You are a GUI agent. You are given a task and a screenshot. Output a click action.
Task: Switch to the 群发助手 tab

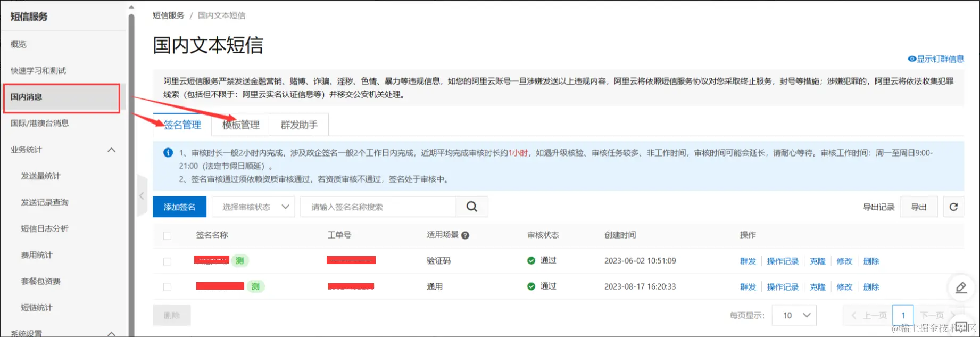(299, 125)
